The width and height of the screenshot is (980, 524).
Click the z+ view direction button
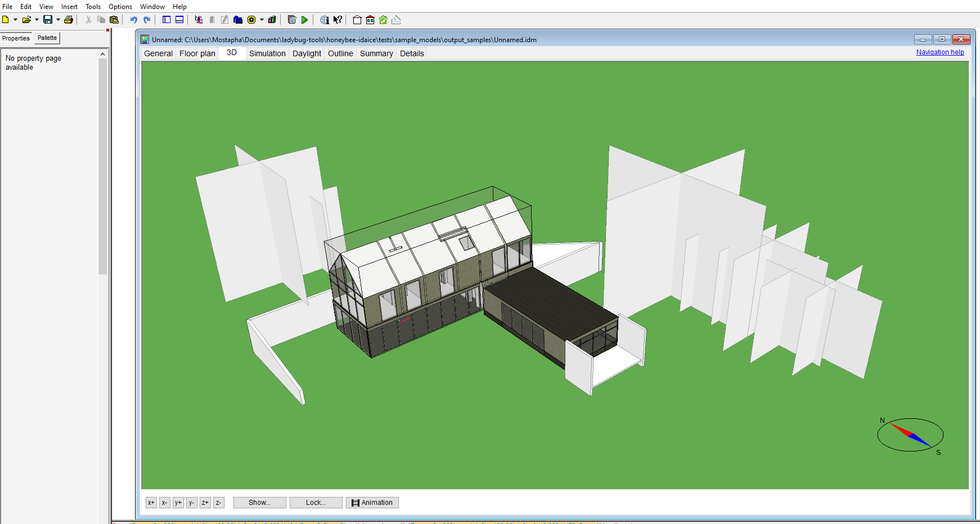pyautogui.click(x=205, y=503)
